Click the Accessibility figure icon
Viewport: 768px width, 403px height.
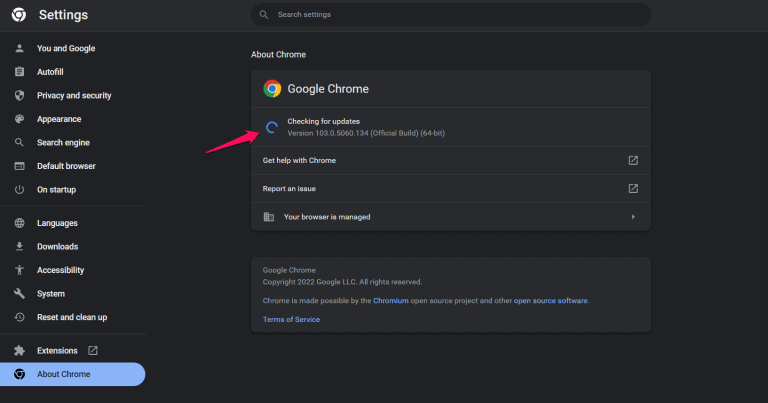tap(19, 270)
